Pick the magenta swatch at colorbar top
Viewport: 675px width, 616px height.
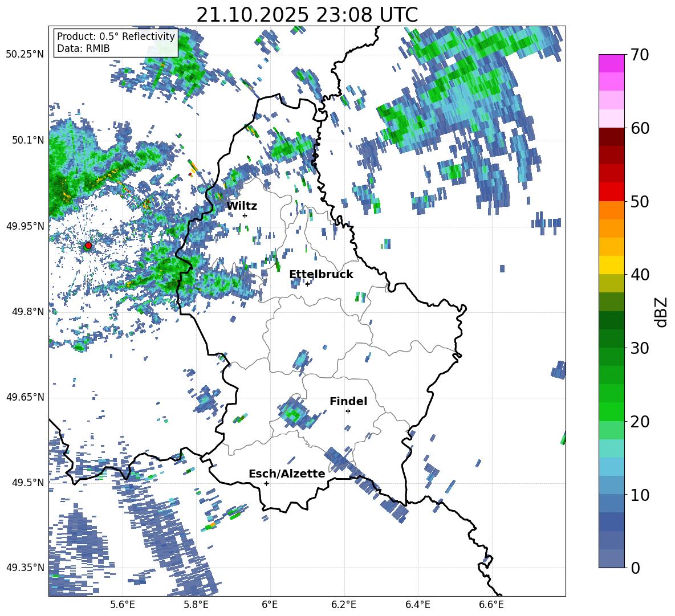coord(611,63)
